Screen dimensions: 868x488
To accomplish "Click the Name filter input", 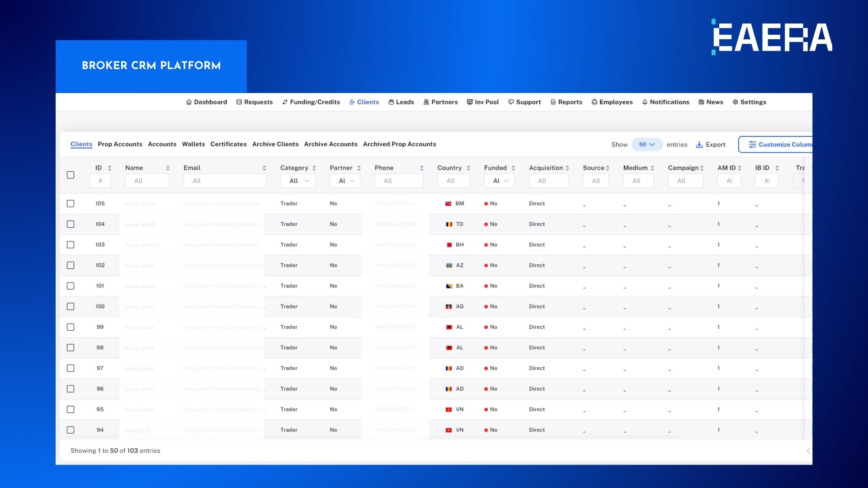I will (x=147, y=181).
